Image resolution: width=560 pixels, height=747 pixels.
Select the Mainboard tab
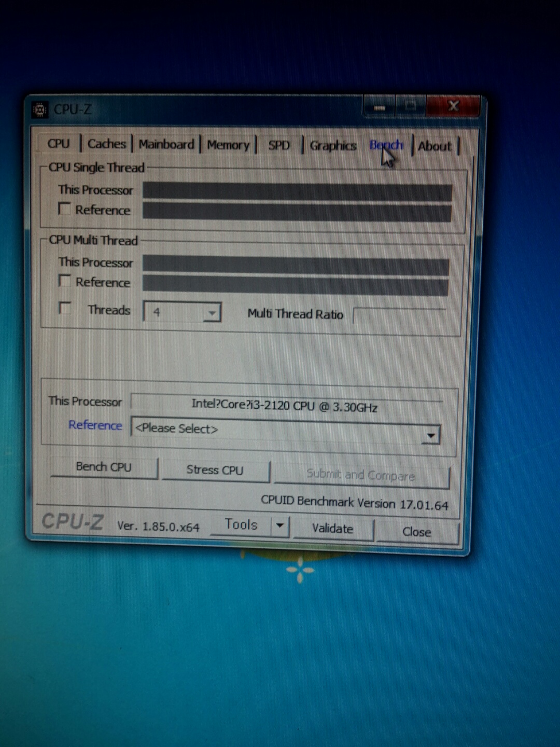pos(166,144)
